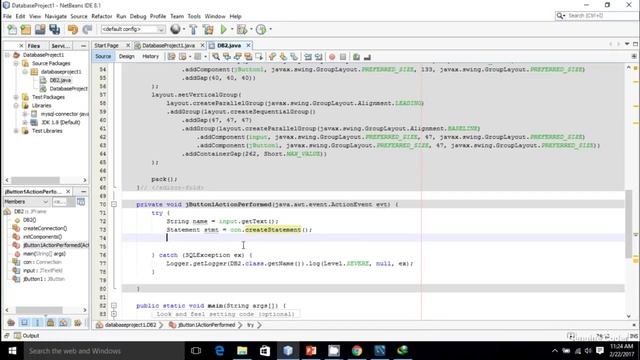Click the Build Project hammer icon

(x=193, y=29)
